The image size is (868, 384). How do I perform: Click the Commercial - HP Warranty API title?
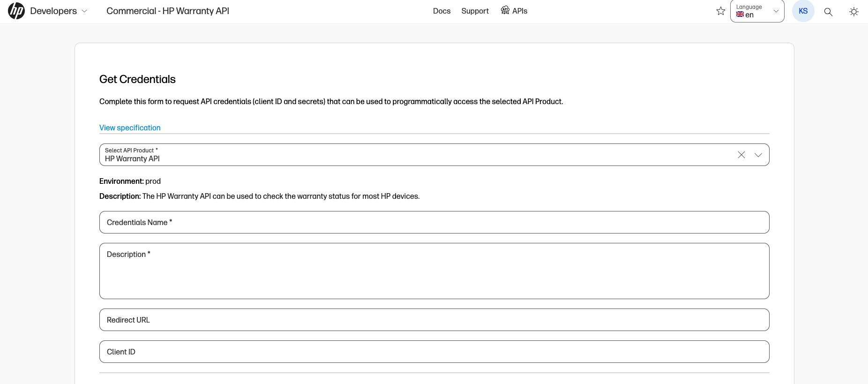point(168,11)
